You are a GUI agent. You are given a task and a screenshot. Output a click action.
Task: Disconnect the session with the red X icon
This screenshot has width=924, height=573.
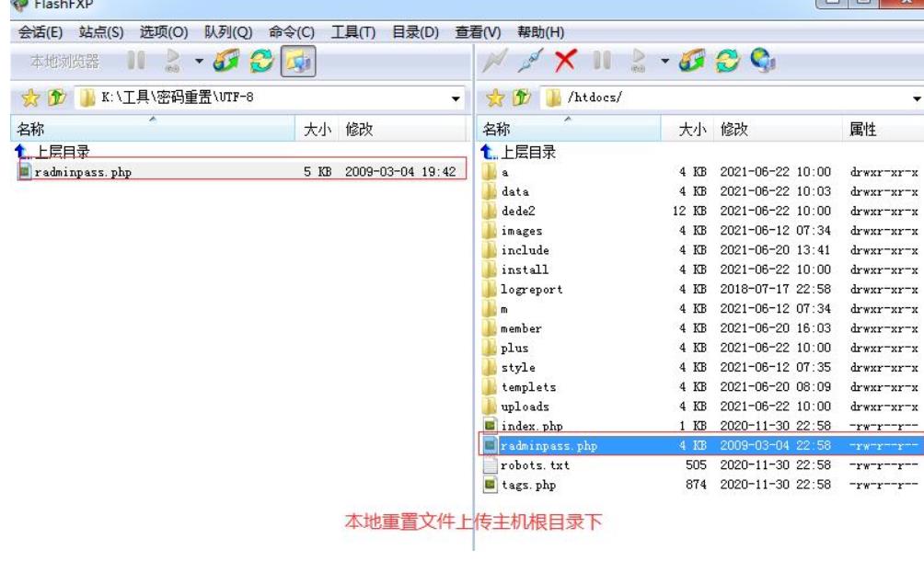click(564, 63)
